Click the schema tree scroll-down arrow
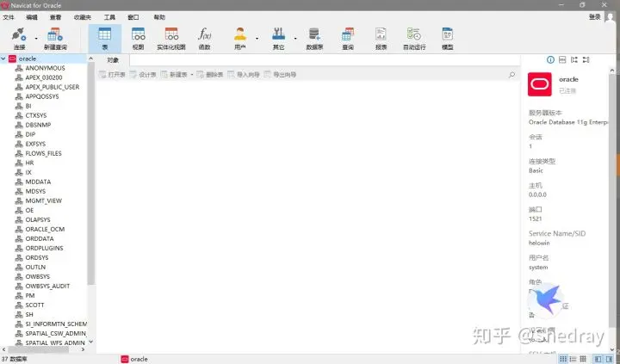620x364 pixels. coord(91,342)
